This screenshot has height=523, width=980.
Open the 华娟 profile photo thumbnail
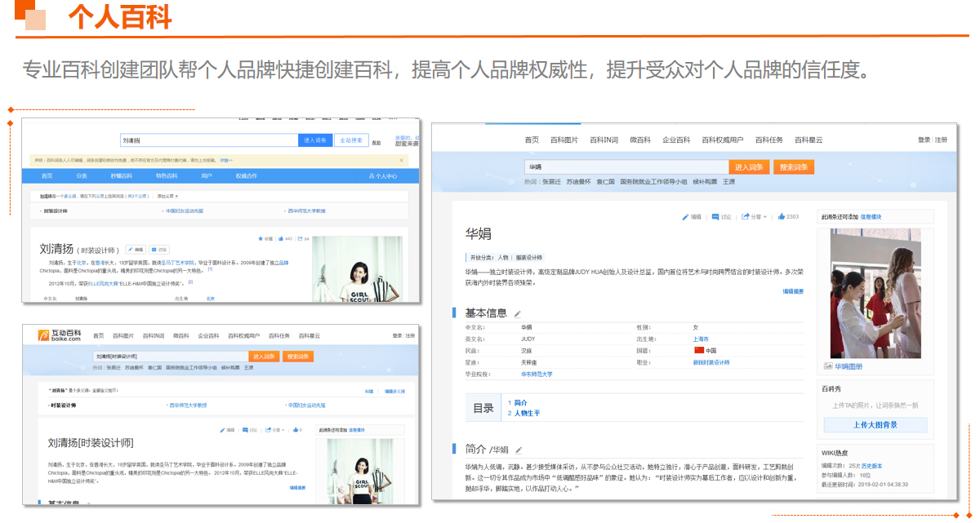tap(875, 293)
